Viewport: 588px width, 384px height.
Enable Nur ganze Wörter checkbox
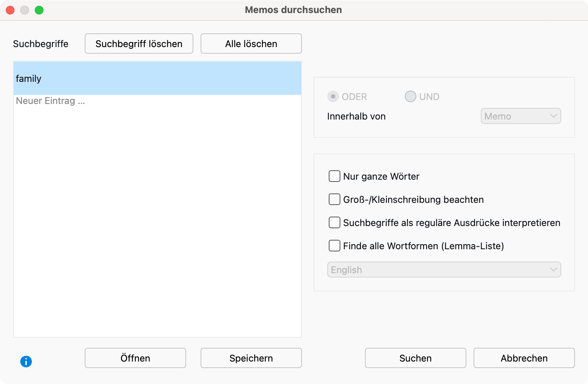tap(334, 176)
